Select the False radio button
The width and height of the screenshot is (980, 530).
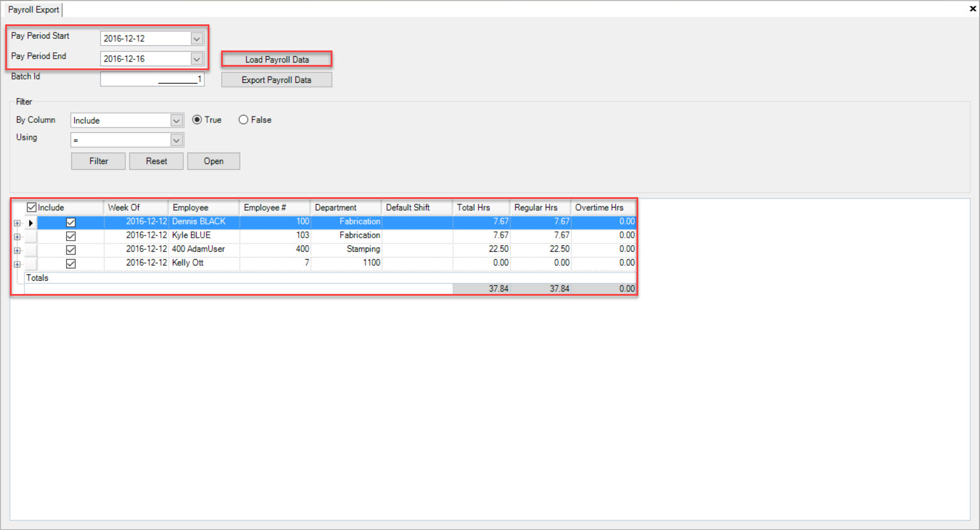pos(244,119)
